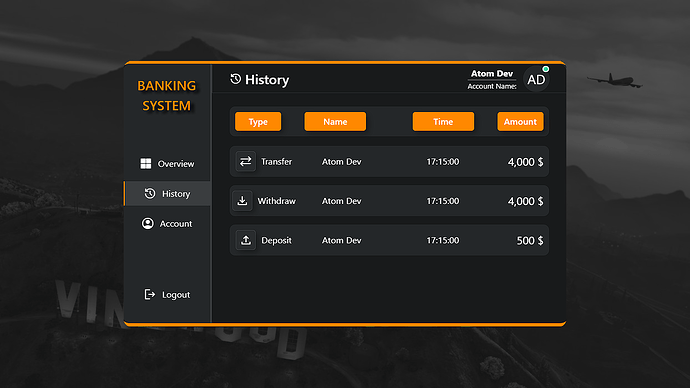Open the Overview menu item
This screenshot has width=690, height=388.
pyautogui.click(x=167, y=164)
